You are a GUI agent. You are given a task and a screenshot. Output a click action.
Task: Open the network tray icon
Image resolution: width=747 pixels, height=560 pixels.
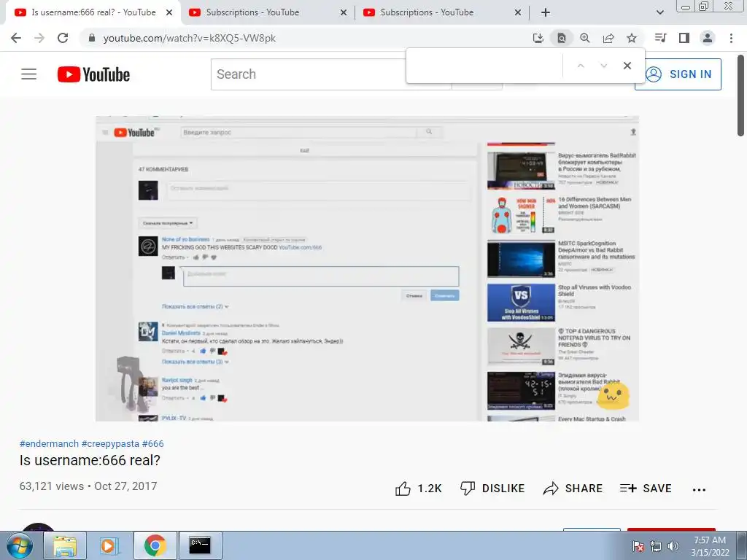tap(656, 546)
